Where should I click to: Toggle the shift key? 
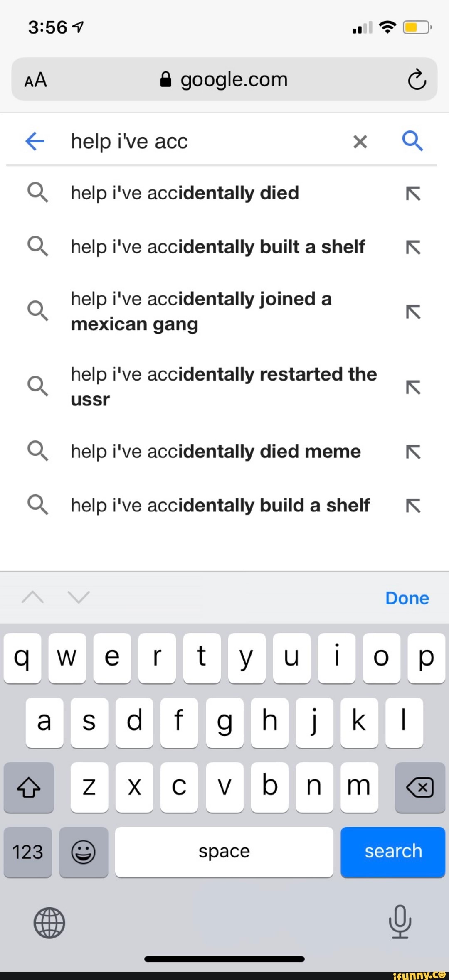[29, 787]
